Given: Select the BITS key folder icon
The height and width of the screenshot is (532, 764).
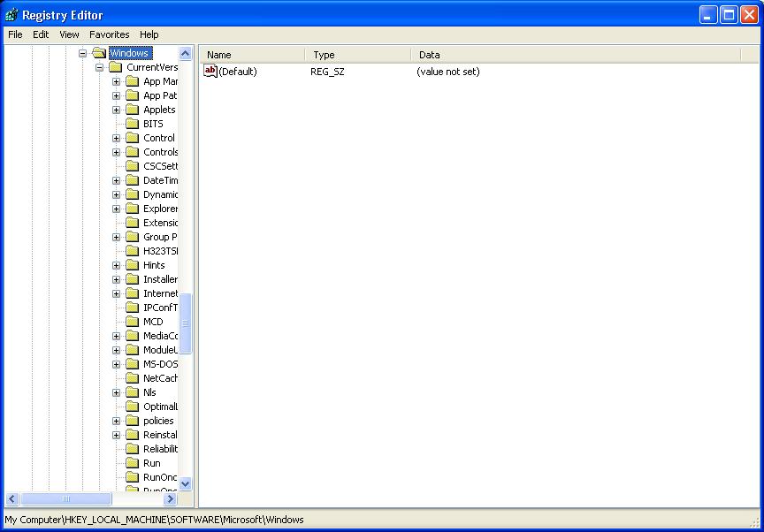Looking at the screenshot, I should coord(132,124).
